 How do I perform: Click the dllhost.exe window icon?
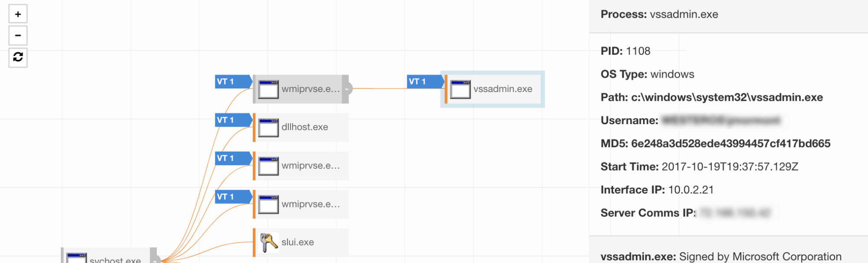(x=268, y=127)
